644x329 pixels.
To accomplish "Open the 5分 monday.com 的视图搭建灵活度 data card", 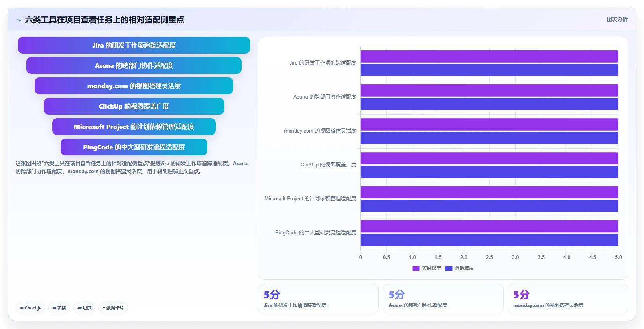I will [x=568, y=299].
